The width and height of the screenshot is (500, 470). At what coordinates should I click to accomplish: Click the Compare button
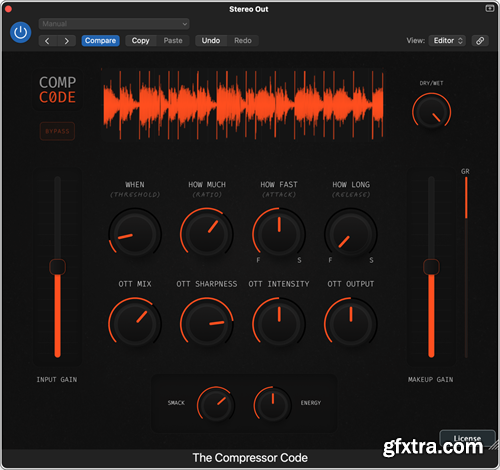(x=100, y=41)
